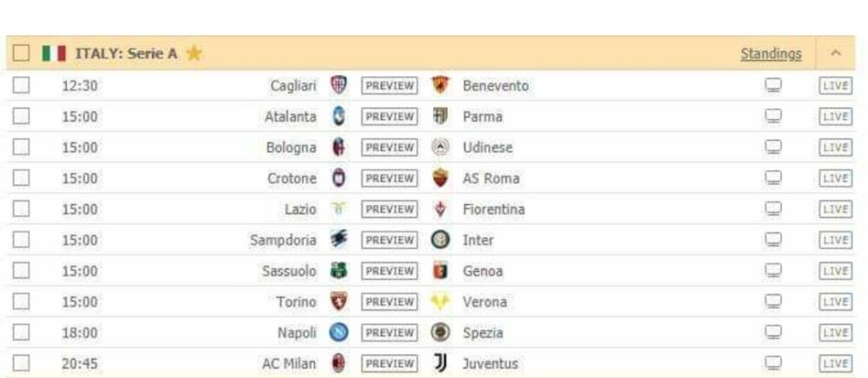Click TV monitor icon for AC Milan match
The height and width of the screenshot is (378, 868).
(x=773, y=363)
